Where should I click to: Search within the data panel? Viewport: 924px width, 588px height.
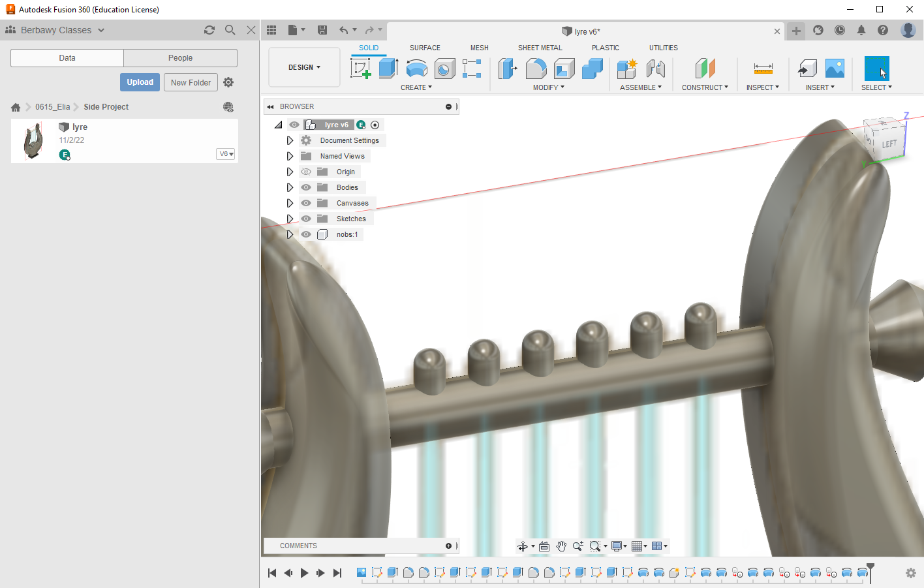click(230, 30)
